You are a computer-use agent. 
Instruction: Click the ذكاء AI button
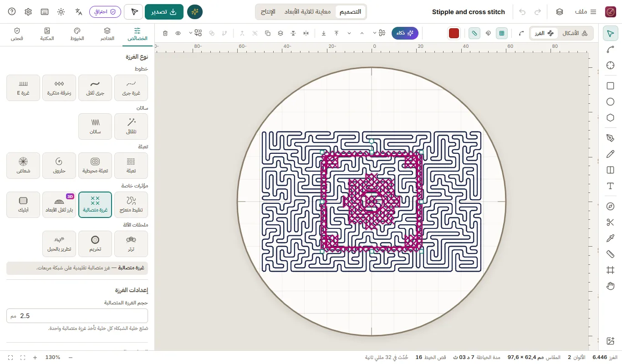click(405, 33)
